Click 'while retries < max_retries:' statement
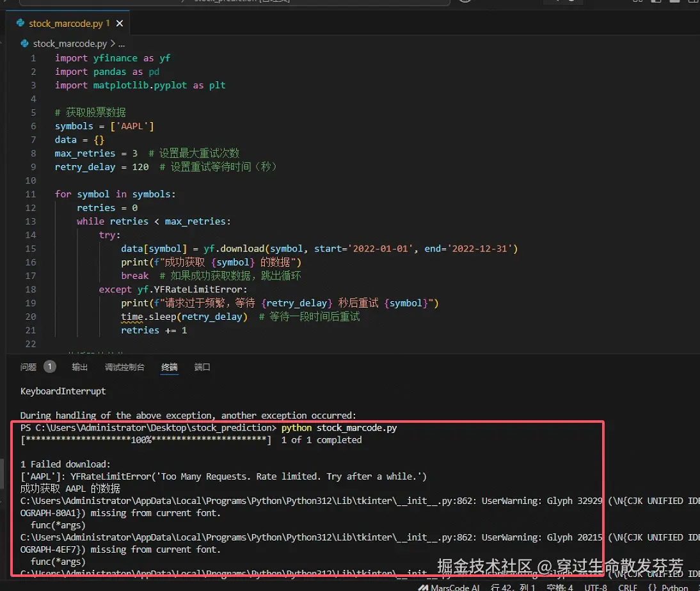Screen dimensions: 700x591 tap(154, 221)
